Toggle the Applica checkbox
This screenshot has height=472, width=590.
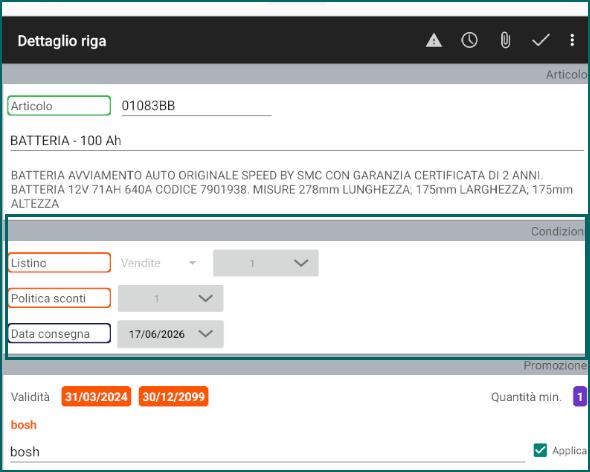tap(540, 450)
